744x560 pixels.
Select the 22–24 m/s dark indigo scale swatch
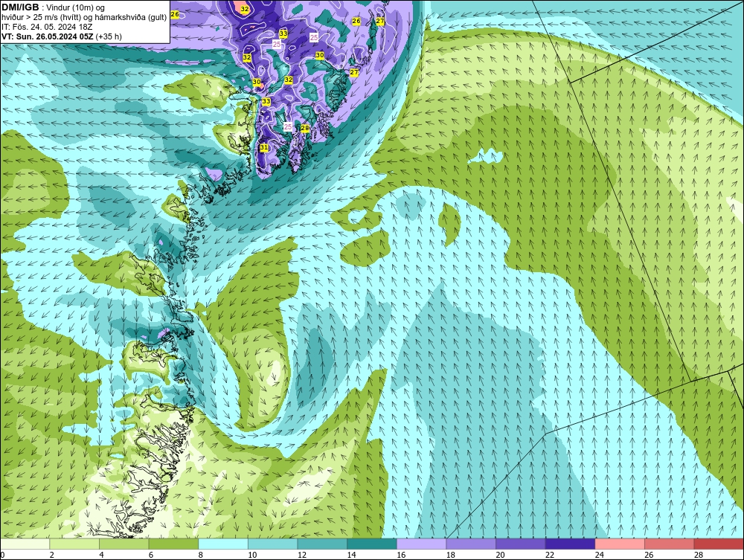570,544
